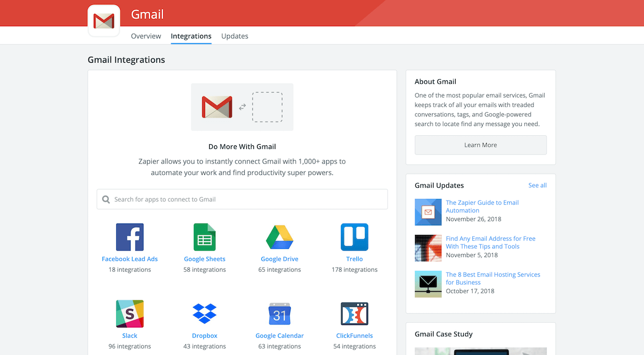Click the Slack text link
This screenshot has width=644, height=355.
point(130,336)
